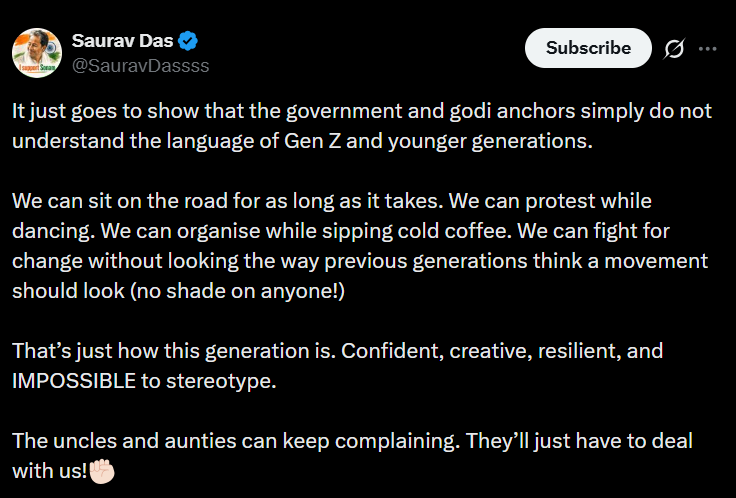Click the Indian flag in the avatar

coord(52,47)
